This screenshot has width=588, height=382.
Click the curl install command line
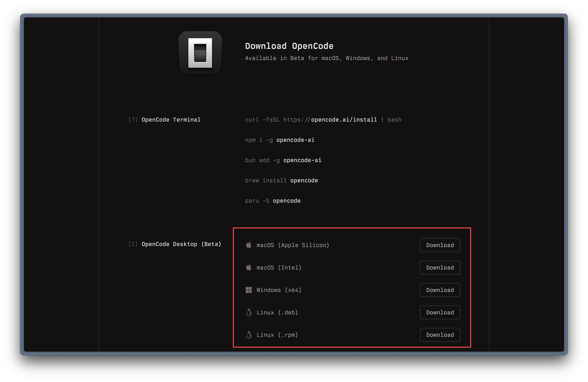pyautogui.click(x=323, y=120)
